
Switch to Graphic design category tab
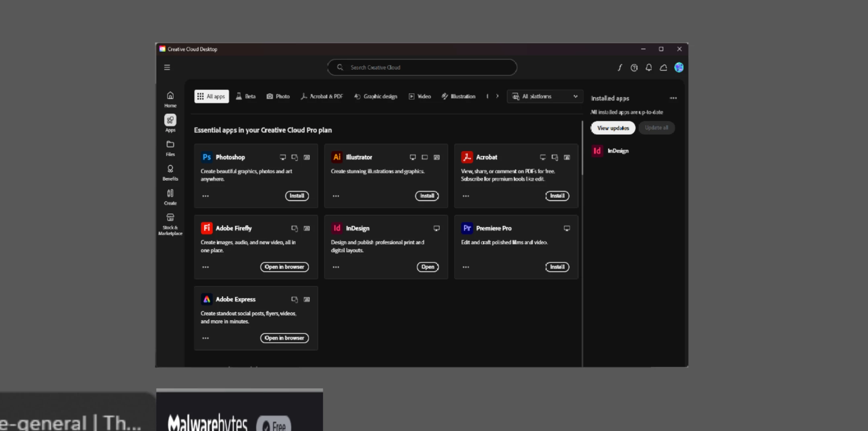[x=376, y=96]
